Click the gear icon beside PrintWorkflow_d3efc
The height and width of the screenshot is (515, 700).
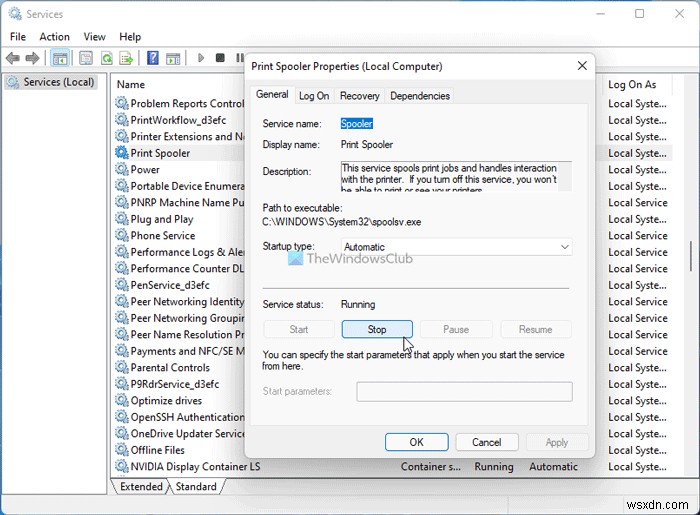point(121,120)
